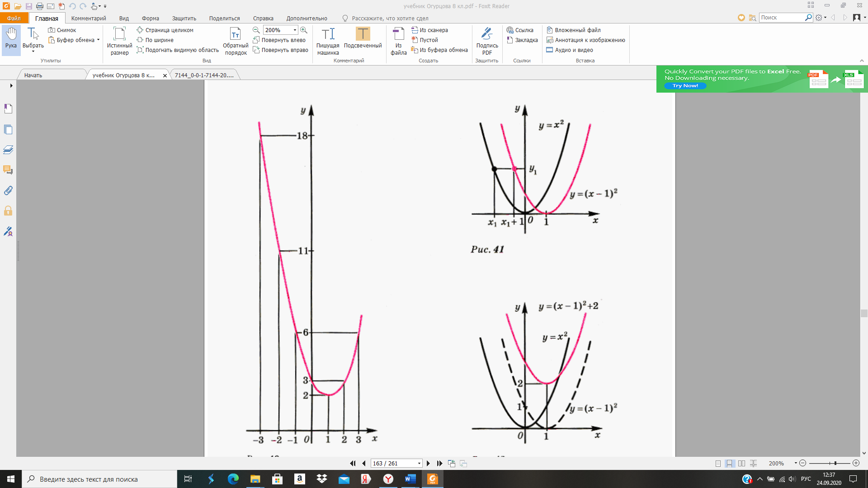The image size is (868, 488).
Task: Zoom out with ribbon magnifier minus
Action: click(x=256, y=30)
